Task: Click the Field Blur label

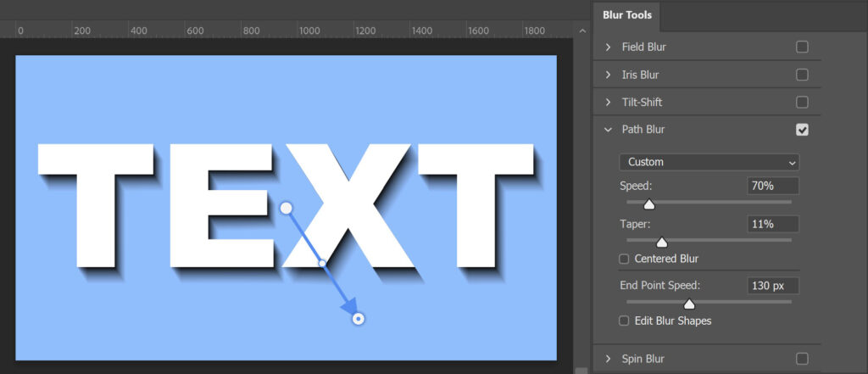Action: coord(644,47)
